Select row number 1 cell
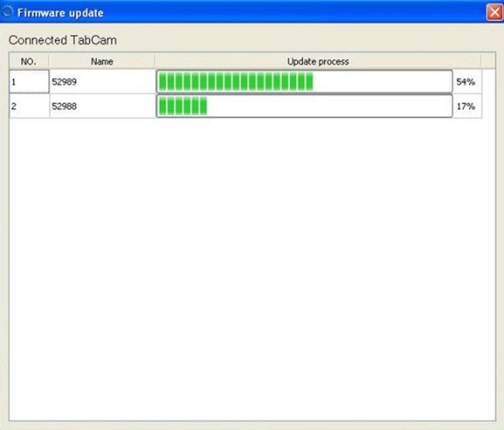The width and height of the screenshot is (504, 430). [x=29, y=81]
